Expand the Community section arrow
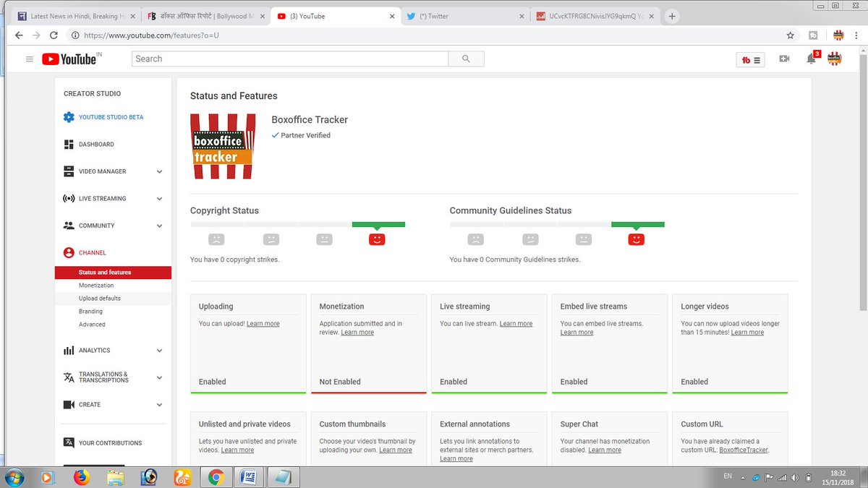 point(159,226)
